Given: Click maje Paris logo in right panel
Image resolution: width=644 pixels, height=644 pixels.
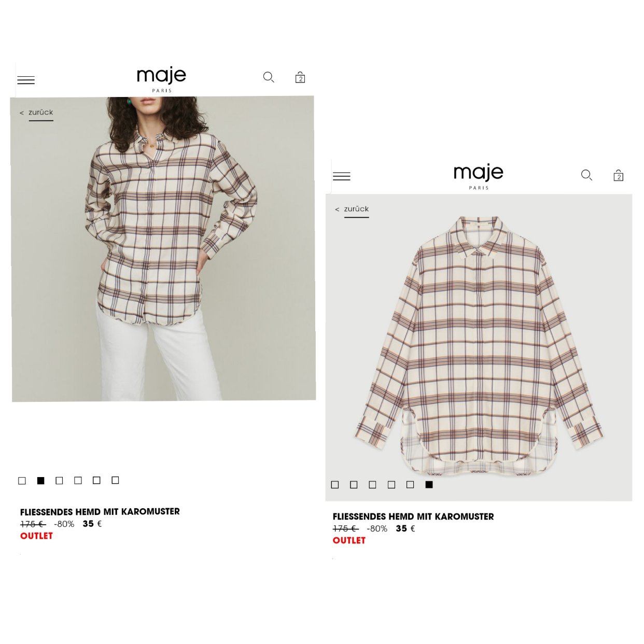Looking at the screenshot, I should [x=479, y=176].
